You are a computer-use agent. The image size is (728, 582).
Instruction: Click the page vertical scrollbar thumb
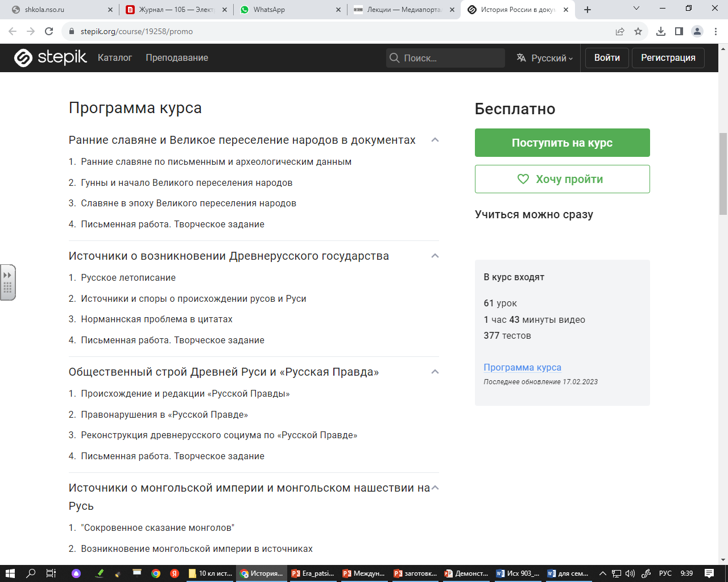[x=723, y=173]
